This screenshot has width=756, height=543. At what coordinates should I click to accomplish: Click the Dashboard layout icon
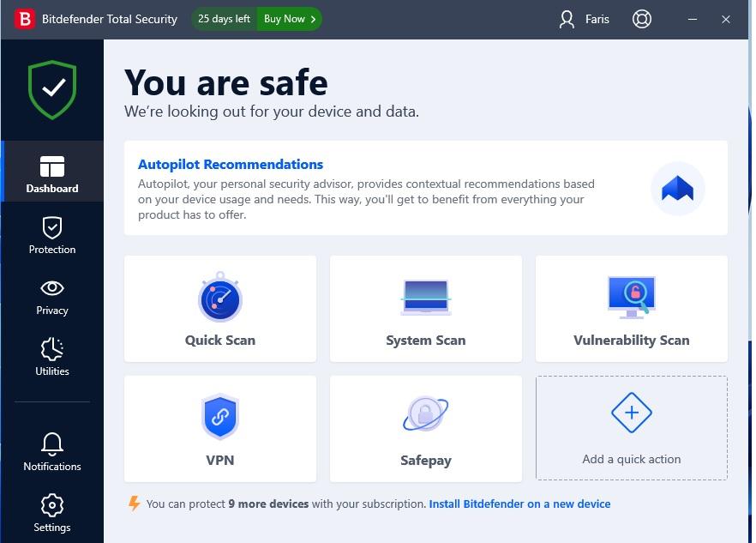[52, 166]
